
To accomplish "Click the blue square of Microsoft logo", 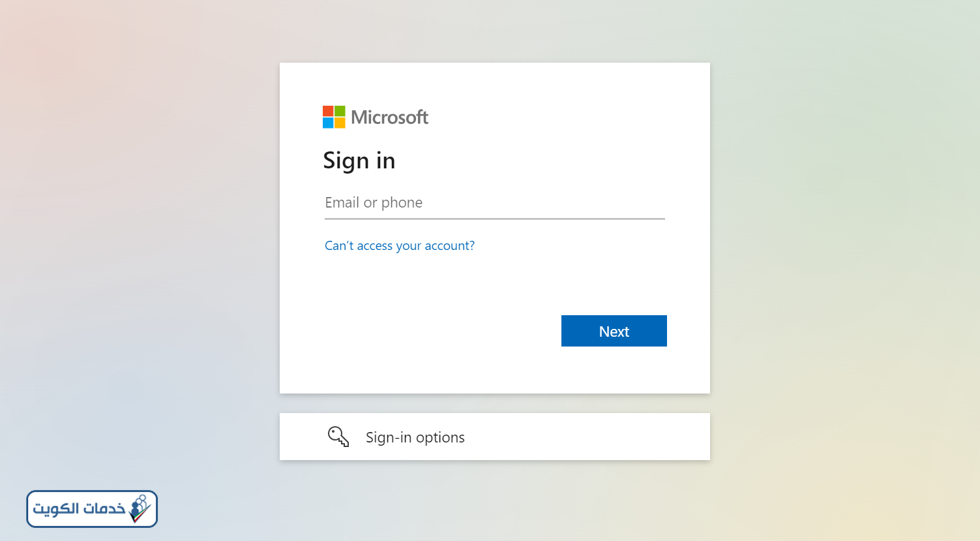I will [x=328, y=123].
